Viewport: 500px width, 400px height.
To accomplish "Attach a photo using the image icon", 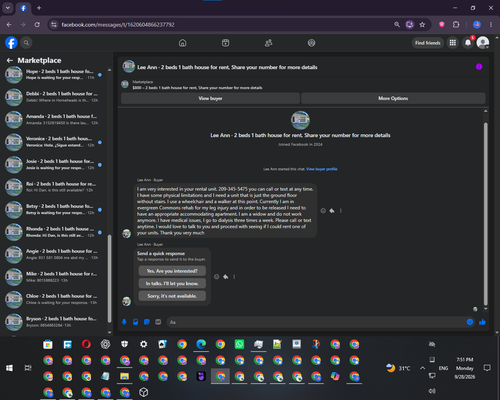I will point(136,322).
